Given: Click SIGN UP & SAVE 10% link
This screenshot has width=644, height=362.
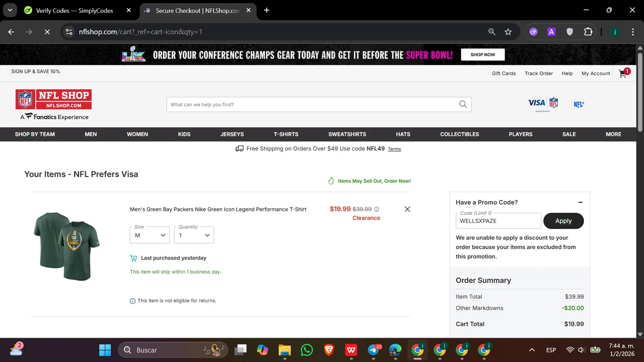Looking at the screenshot, I should [36, 72].
